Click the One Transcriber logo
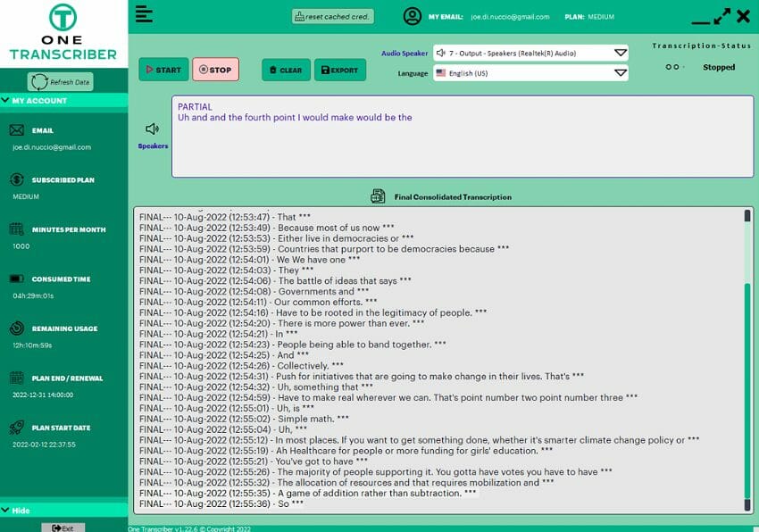 click(x=63, y=32)
